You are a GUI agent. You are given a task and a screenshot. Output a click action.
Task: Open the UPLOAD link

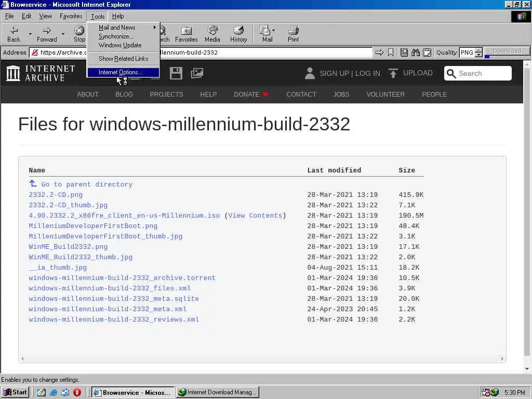tap(418, 73)
